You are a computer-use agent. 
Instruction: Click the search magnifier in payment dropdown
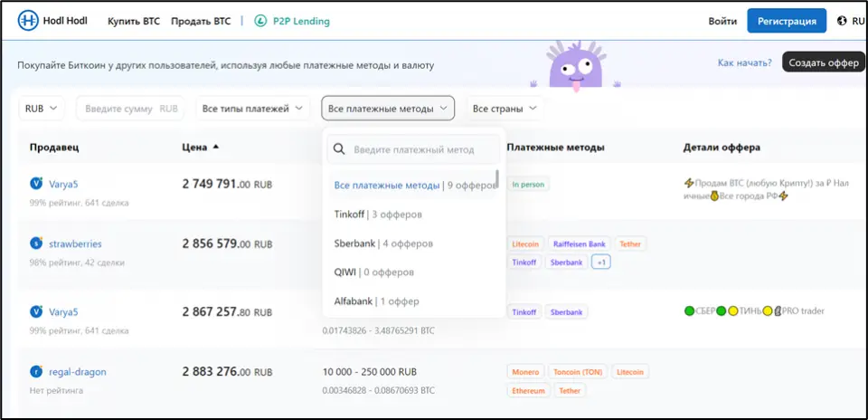pos(340,149)
